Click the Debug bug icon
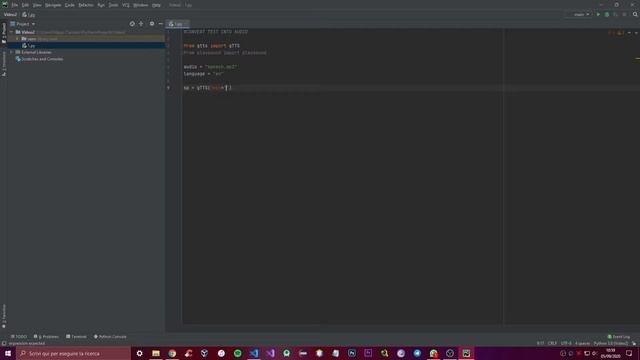The width and height of the screenshot is (640, 360). [x=607, y=14]
